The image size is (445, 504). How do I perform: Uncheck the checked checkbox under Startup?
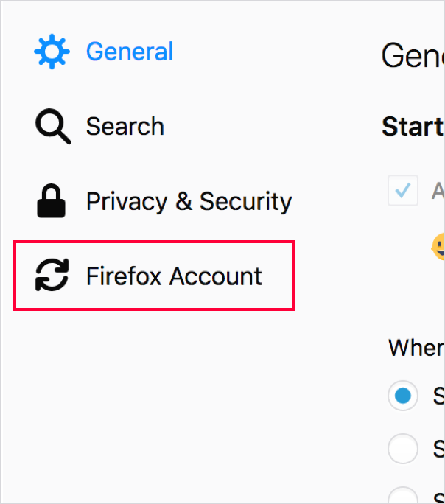click(403, 191)
